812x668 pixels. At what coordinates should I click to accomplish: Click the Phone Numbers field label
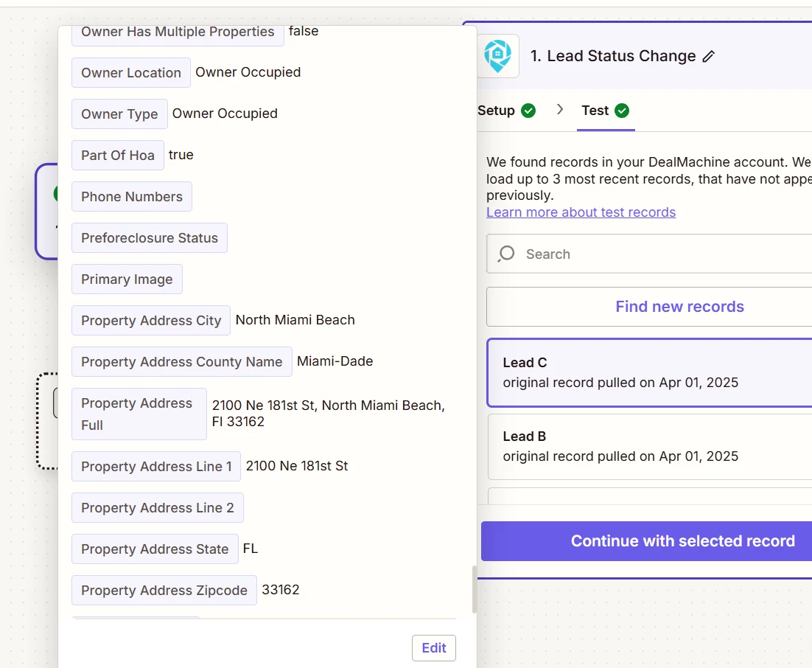pos(132,196)
